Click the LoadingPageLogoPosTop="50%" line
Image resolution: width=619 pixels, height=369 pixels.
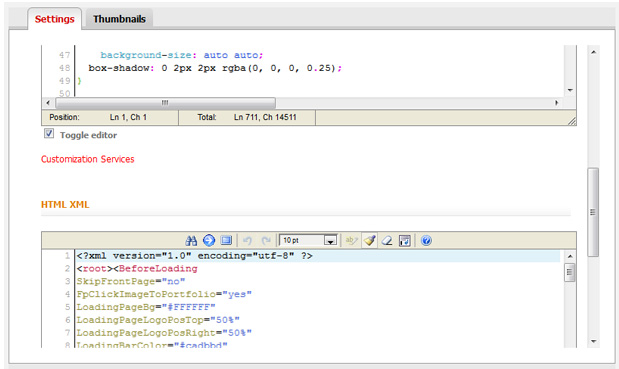pos(158,320)
